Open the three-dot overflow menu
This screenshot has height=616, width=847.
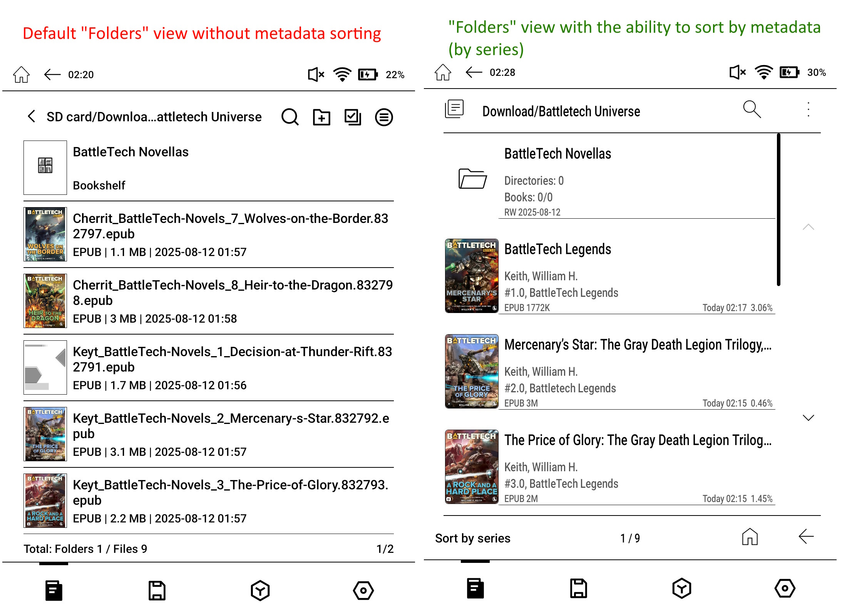[x=808, y=110]
